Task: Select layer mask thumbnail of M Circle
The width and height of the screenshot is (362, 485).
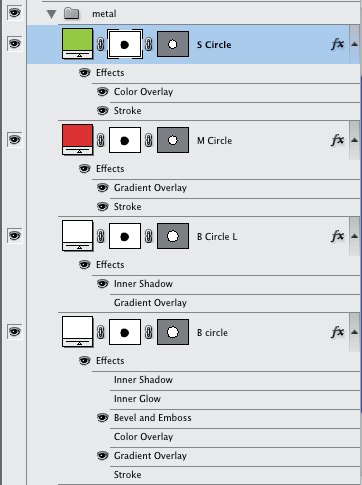Action: [125, 140]
